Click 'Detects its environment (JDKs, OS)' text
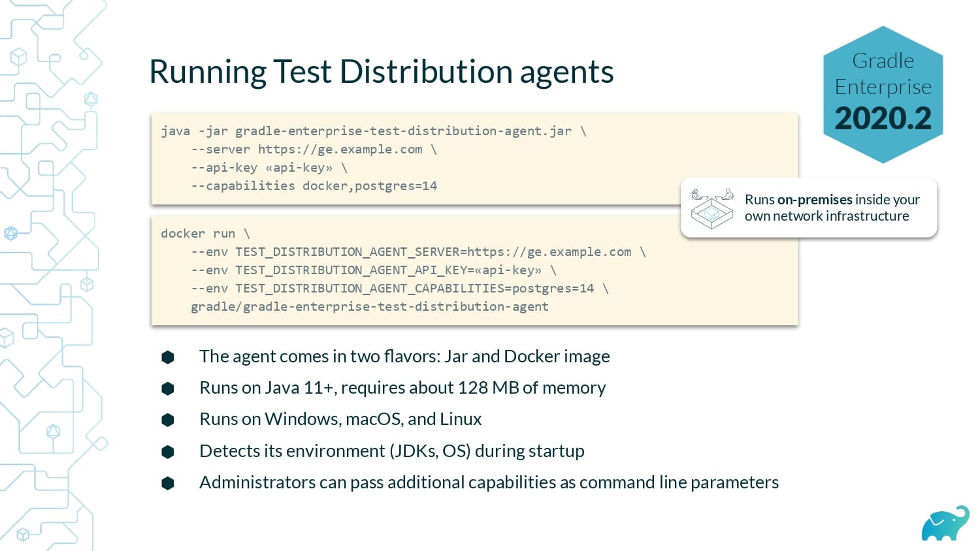The height and width of the screenshot is (551, 980). coord(392,451)
